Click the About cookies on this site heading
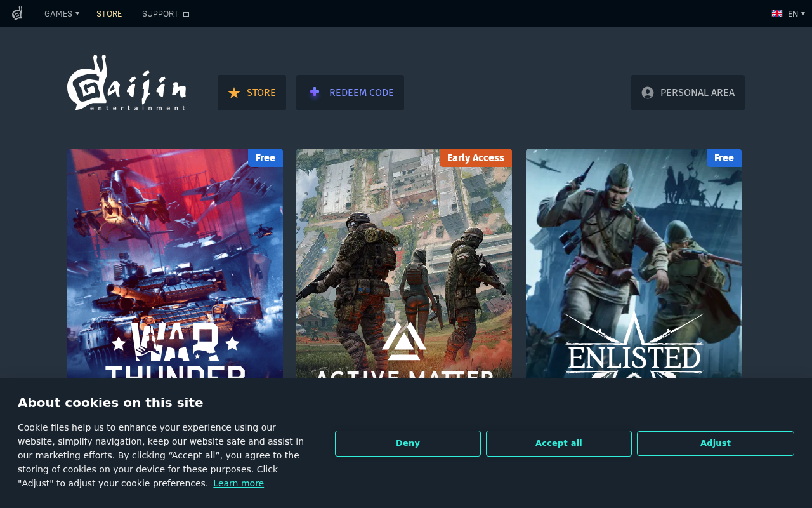Screen dimensions: 812x508 coord(110,403)
